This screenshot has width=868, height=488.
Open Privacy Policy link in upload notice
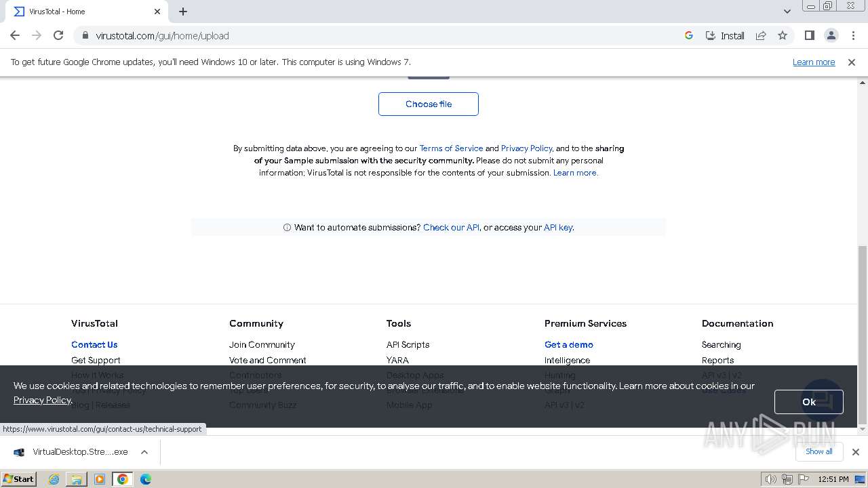point(526,148)
